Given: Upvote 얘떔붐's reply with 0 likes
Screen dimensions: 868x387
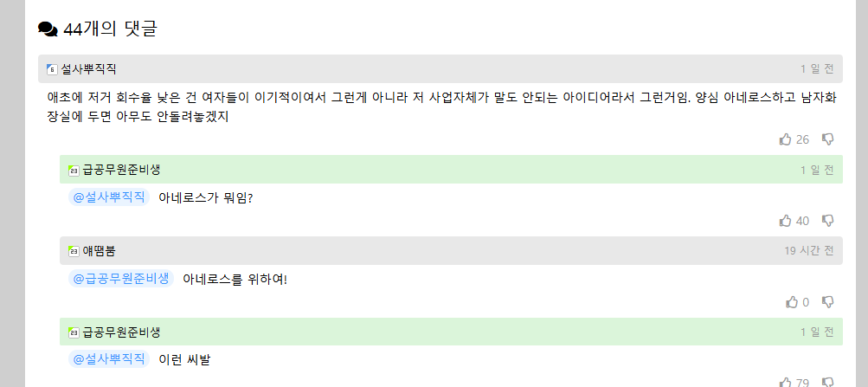Looking at the screenshot, I should click(792, 302).
